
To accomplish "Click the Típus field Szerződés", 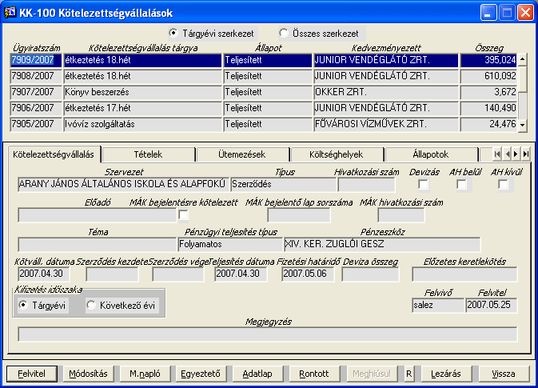I will (283, 185).
